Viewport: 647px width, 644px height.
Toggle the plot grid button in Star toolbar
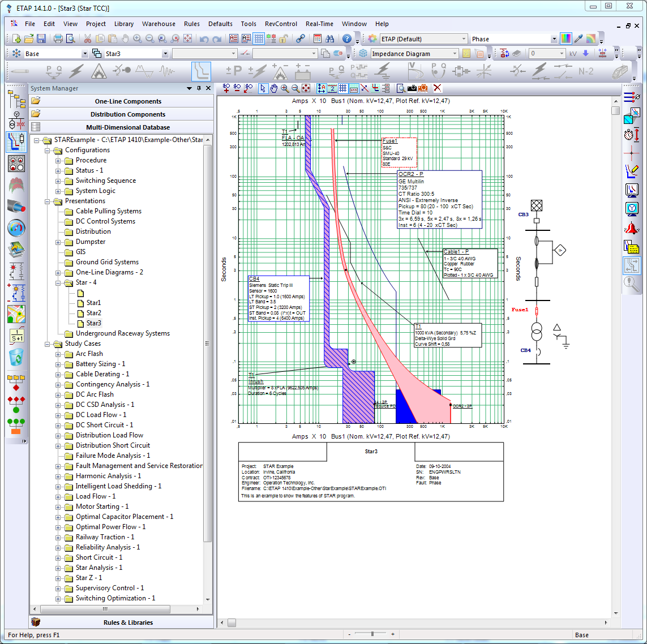(x=343, y=88)
